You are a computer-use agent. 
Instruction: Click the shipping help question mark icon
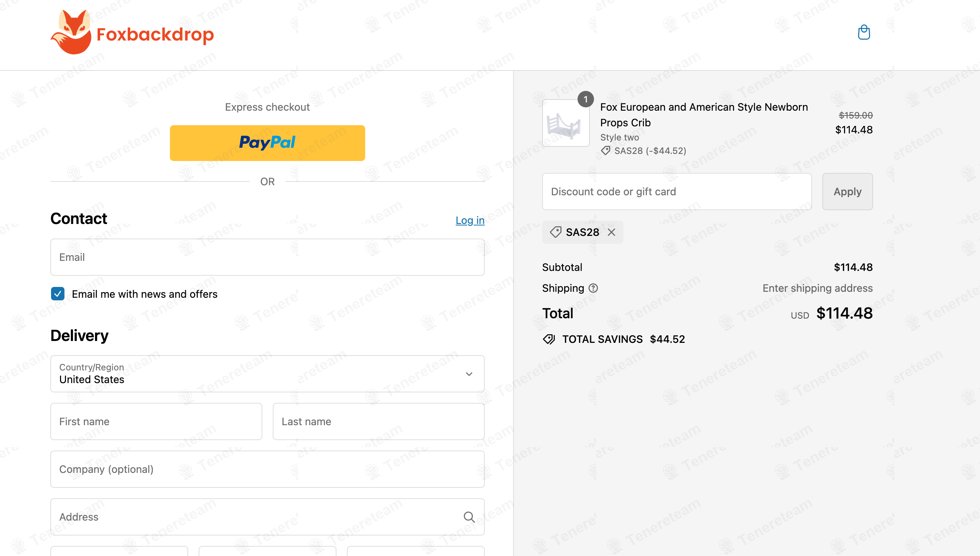[x=593, y=288]
